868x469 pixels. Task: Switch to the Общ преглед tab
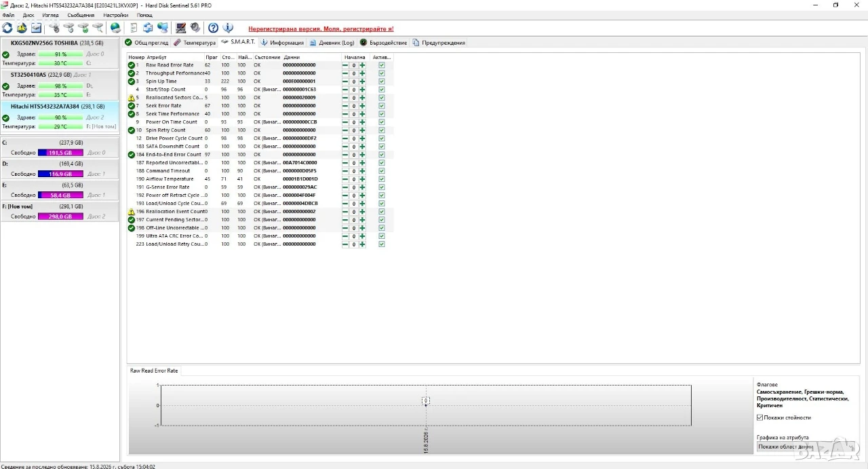146,43
